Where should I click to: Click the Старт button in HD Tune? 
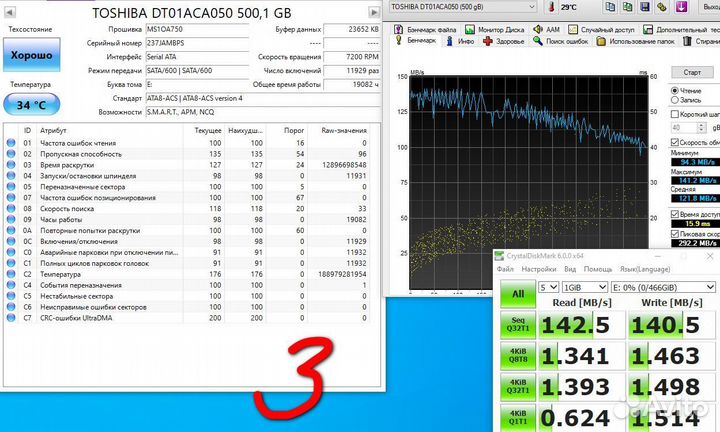tap(692, 72)
